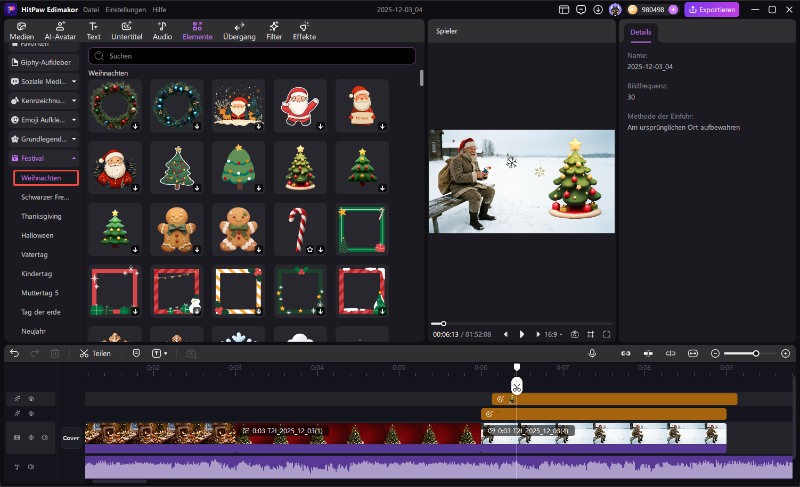This screenshot has height=487, width=800.
Task: Click the zoom-in plus icon on timeline
Action: point(785,353)
